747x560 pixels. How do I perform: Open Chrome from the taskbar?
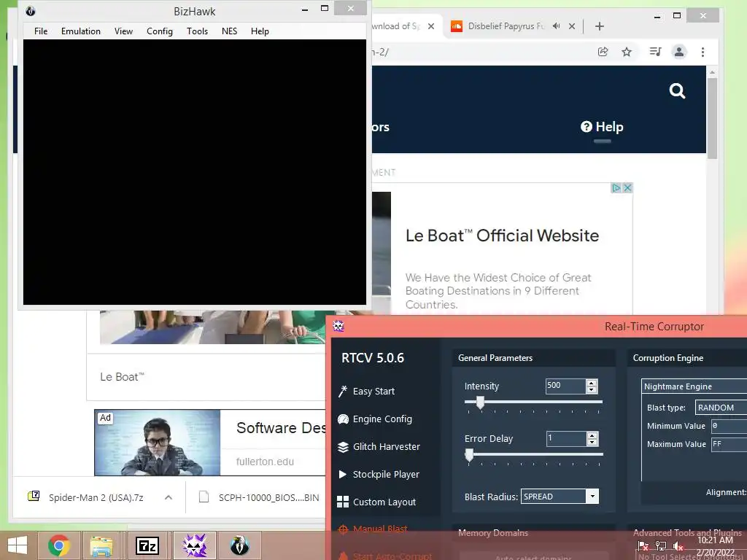click(x=59, y=545)
